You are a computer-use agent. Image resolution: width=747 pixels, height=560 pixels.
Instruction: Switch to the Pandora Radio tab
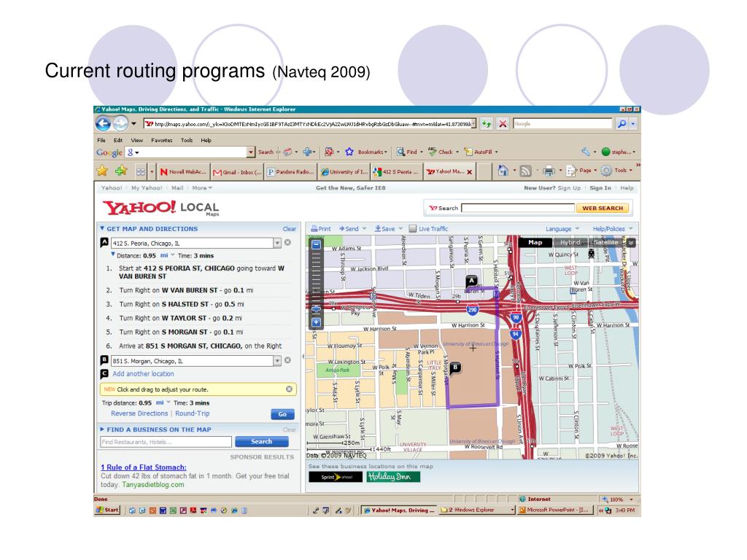pyautogui.click(x=290, y=172)
